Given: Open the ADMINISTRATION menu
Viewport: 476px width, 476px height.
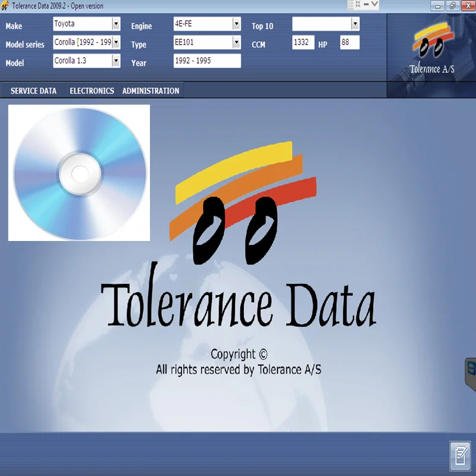Looking at the screenshot, I should 151,91.
